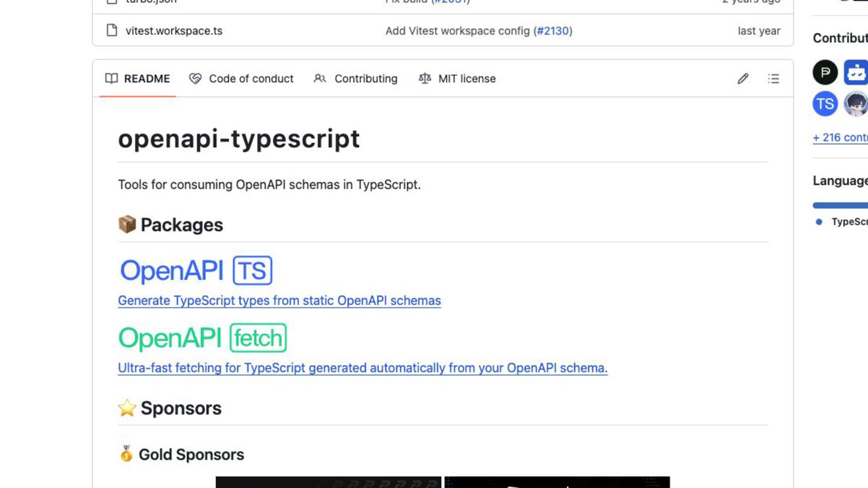Click the black P contributor avatar
Viewport: 868px width, 488px height.
tap(825, 72)
